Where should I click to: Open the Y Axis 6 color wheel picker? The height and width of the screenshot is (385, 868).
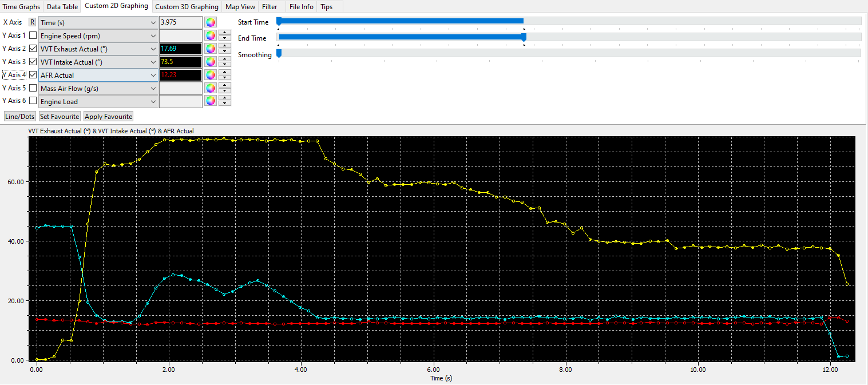coord(211,101)
